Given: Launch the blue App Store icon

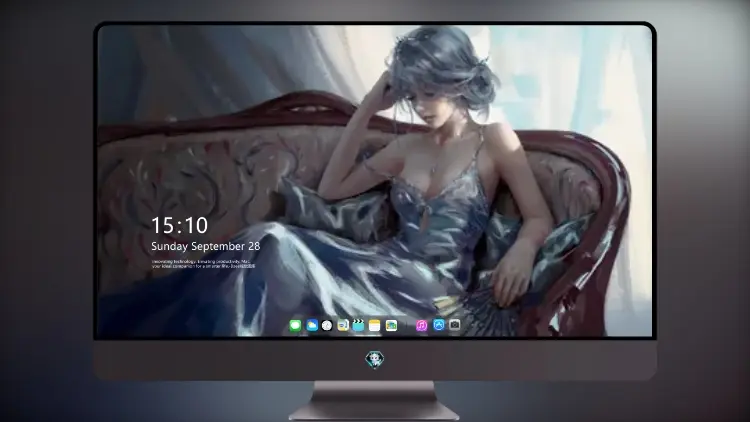Looking at the screenshot, I should (x=439, y=325).
